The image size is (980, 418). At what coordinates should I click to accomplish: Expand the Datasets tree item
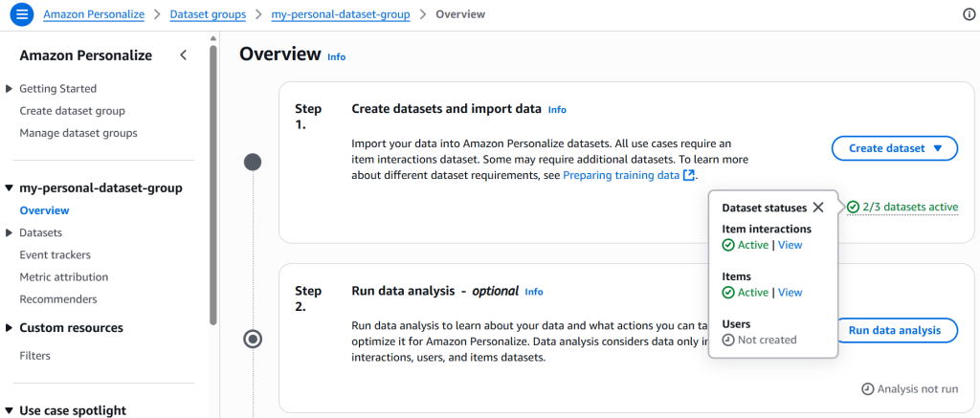click(9, 232)
